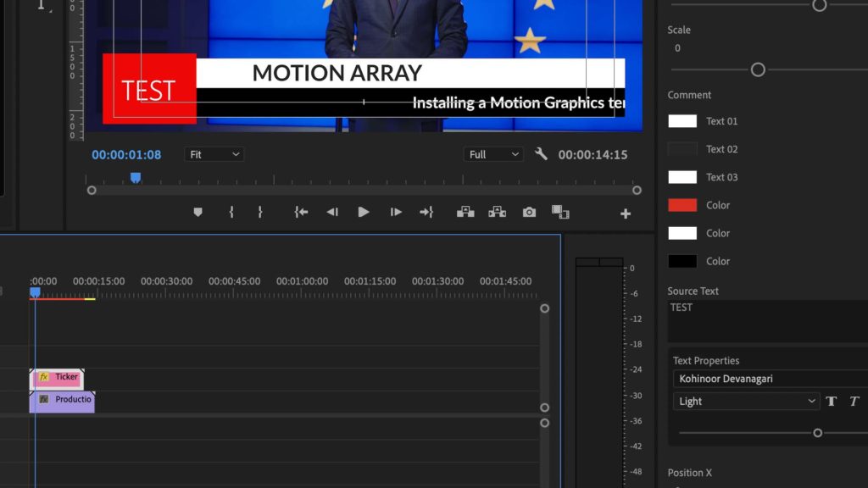This screenshot has height=488, width=868.
Task: Open the Fit zoom level dropdown
Action: point(214,154)
